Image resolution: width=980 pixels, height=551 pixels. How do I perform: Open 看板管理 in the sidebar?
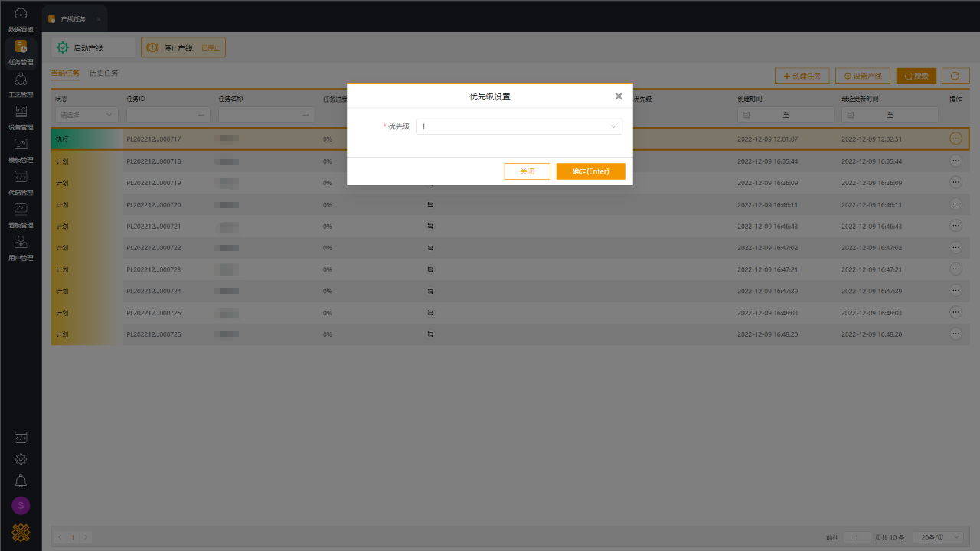coord(21,214)
